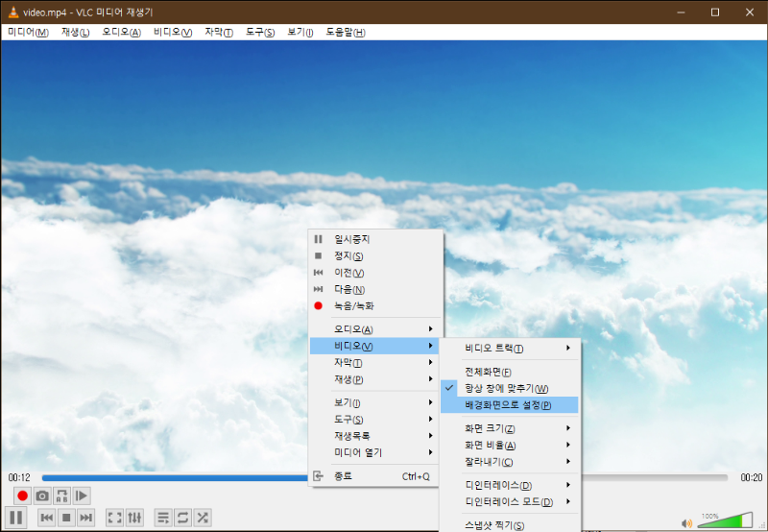768x532 pixels.
Task: Show the playlist via the playlist icon
Action: pos(163,518)
